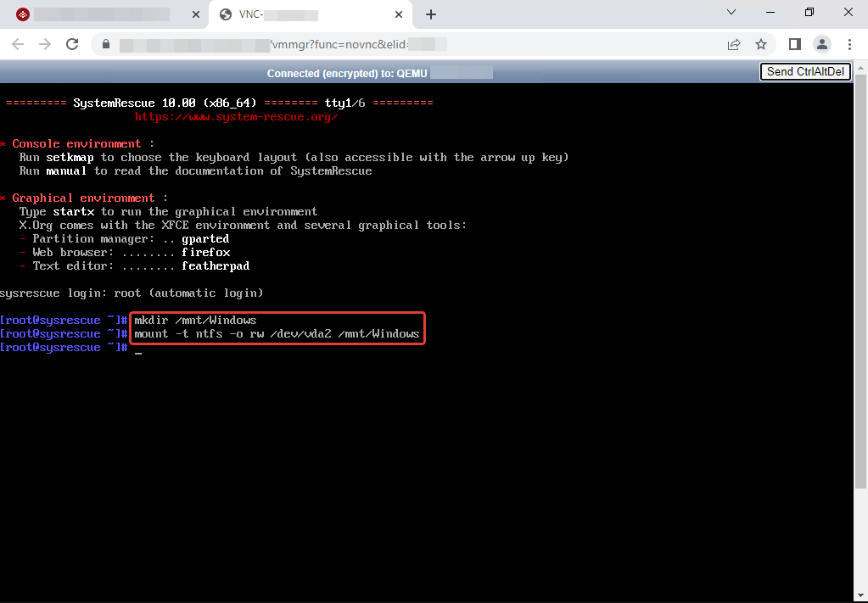Navigate back using the browser arrow

click(17, 44)
